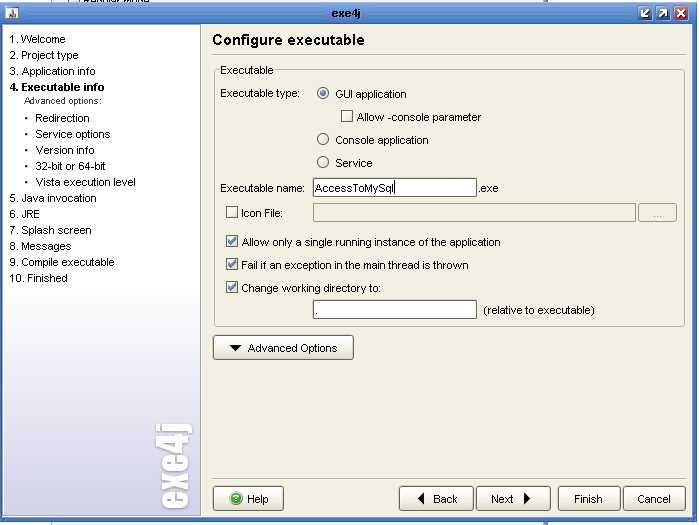Select GUI application executable type
Image resolution: width=699 pixels, height=525 pixels.
[x=323, y=93]
